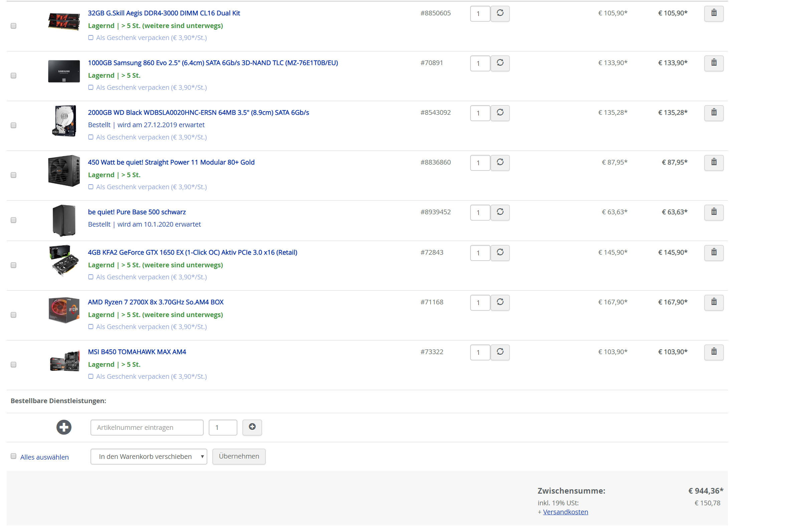Open the 'In den Warenkorb verschieben' dropdown
Screen dimensions: 787x532
[149, 457]
